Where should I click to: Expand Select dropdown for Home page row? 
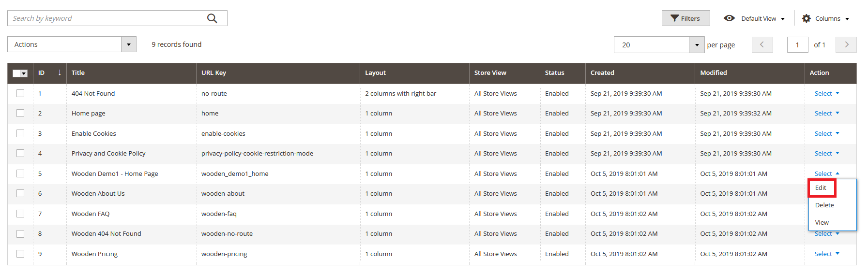826,114
